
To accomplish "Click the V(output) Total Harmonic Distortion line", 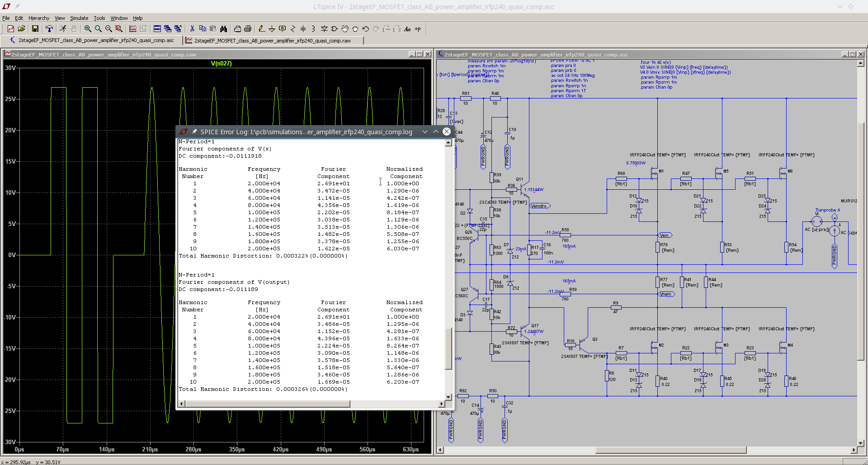I will pyautogui.click(x=263, y=389).
